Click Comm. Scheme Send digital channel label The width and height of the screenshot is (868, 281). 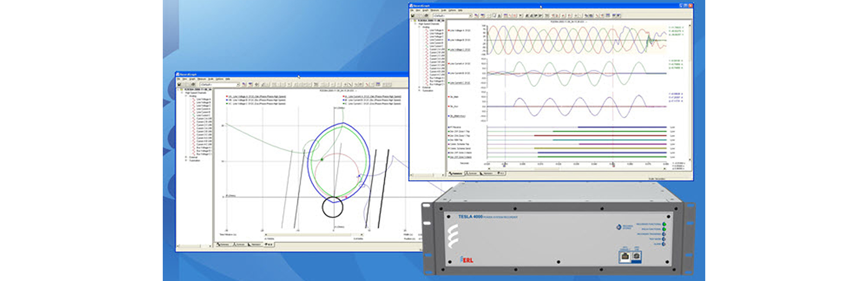459,148
